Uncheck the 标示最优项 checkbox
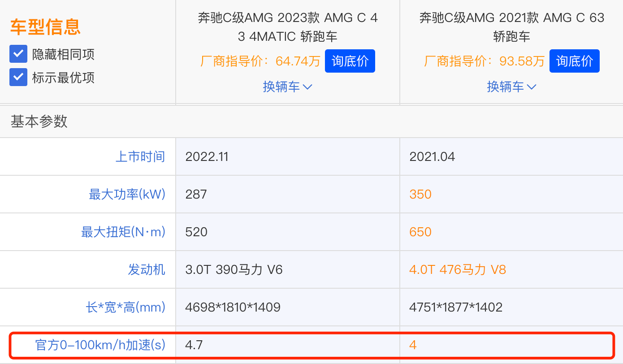 (x=18, y=77)
